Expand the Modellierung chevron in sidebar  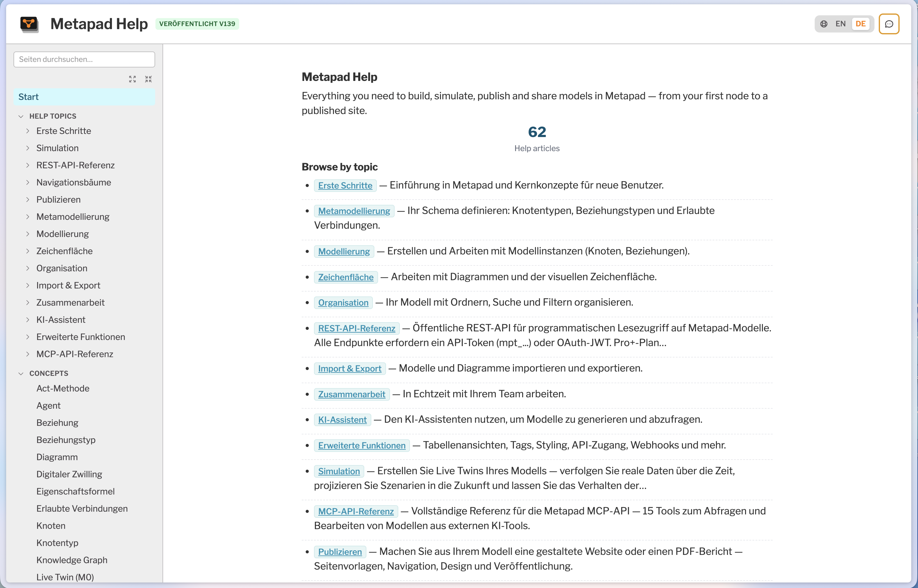click(28, 234)
